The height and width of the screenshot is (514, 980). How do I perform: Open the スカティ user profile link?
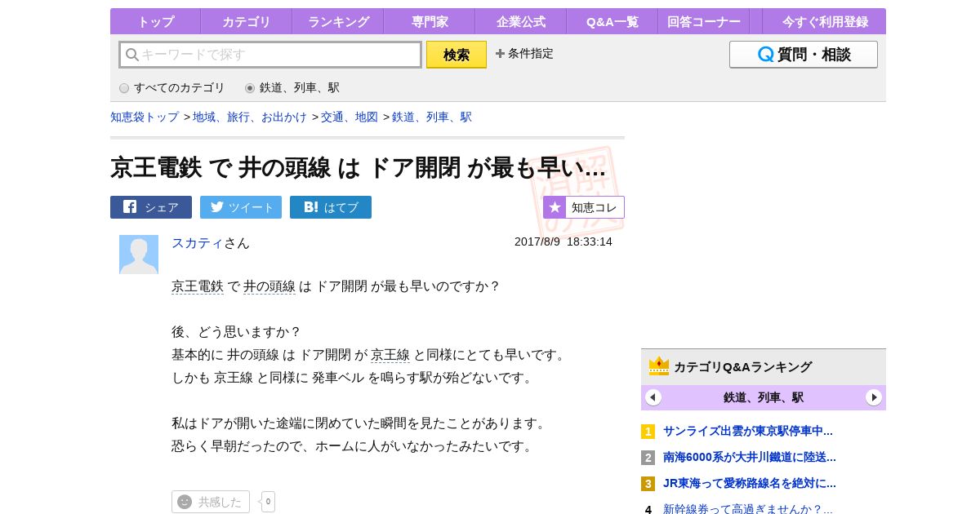coord(198,242)
